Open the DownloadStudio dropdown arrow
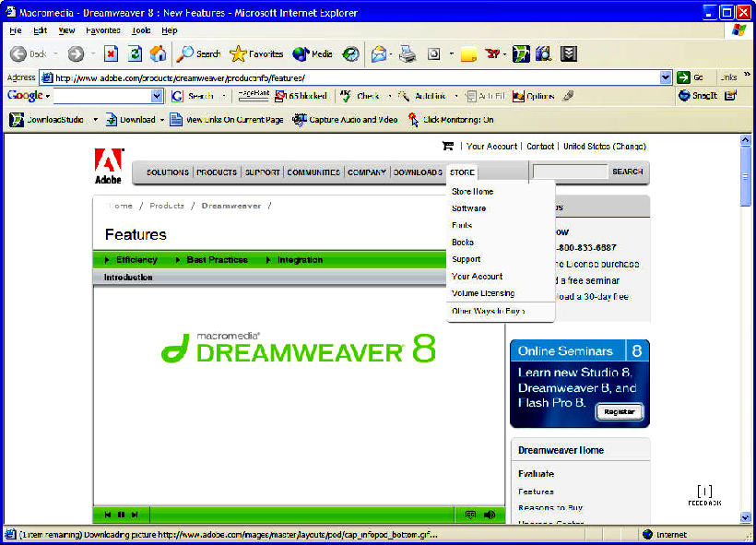756x545 pixels. click(96, 120)
